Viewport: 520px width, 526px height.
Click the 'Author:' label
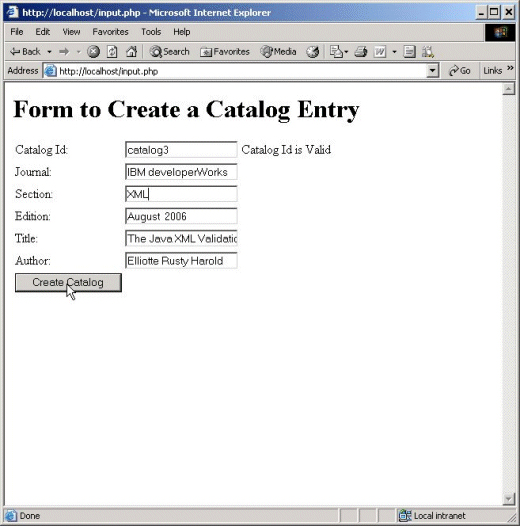click(x=33, y=260)
